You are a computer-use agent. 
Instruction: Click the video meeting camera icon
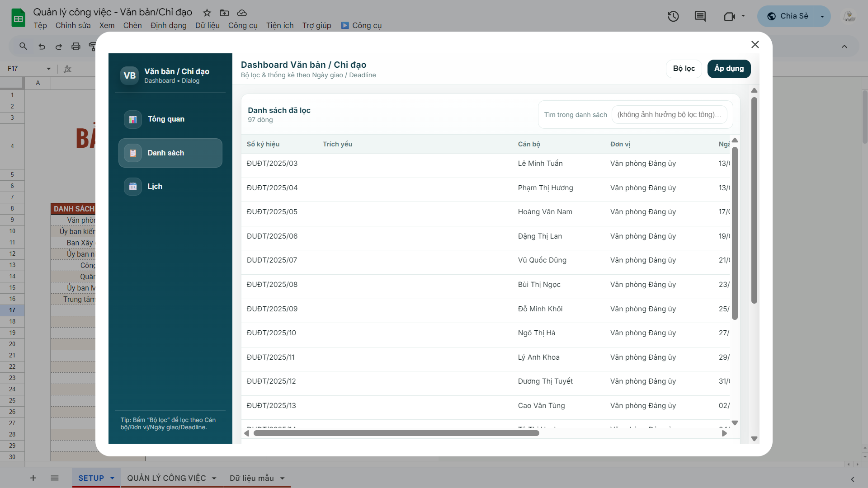click(729, 17)
